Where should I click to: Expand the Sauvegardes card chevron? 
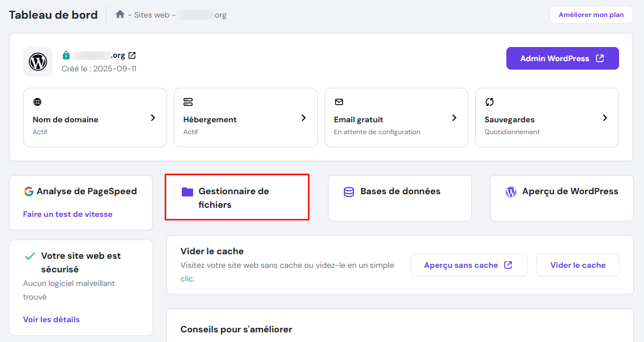click(x=604, y=118)
